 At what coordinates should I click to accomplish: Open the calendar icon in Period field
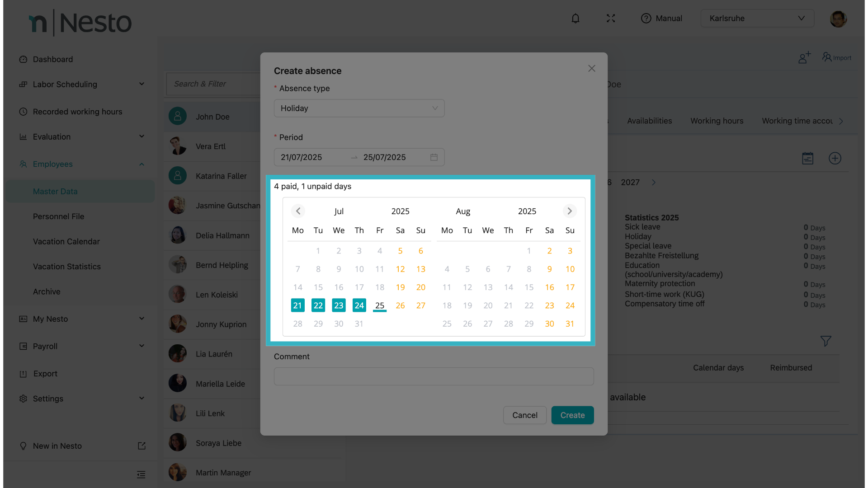pyautogui.click(x=434, y=157)
